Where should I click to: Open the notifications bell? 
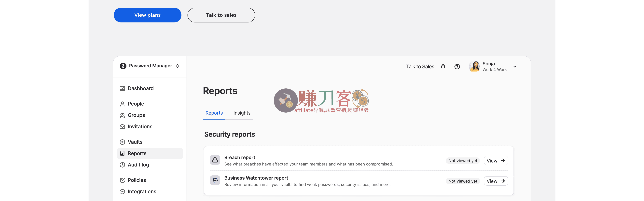(443, 66)
